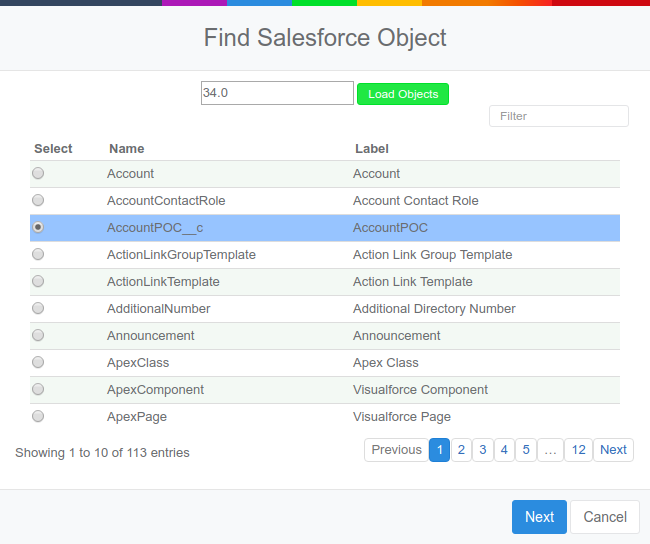The image size is (650, 544).
Task: Click AdditionalNumber name cell
Action: tap(159, 308)
